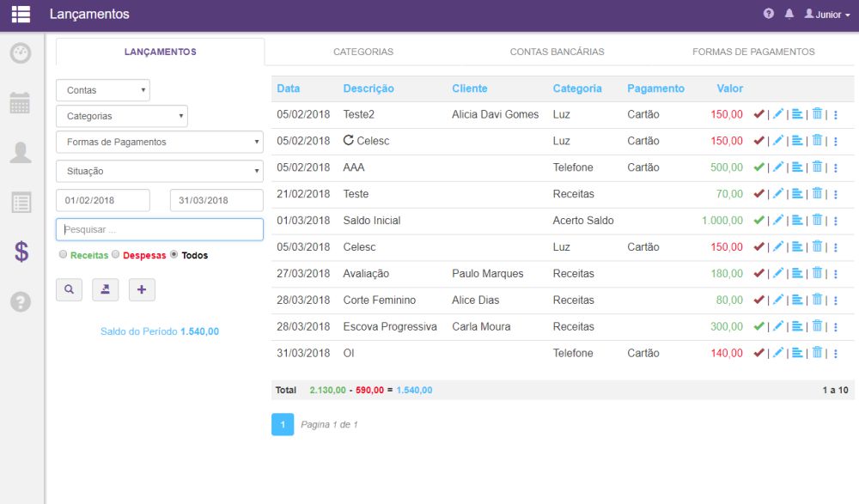Delete the AAA entry with trash icon
This screenshot has height=504, width=859.
pyautogui.click(x=818, y=167)
